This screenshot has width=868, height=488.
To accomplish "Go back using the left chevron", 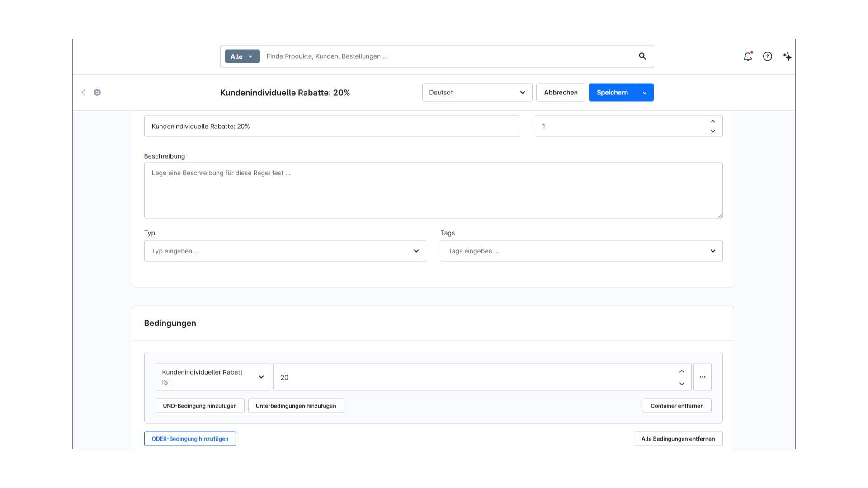I will 84,92.
